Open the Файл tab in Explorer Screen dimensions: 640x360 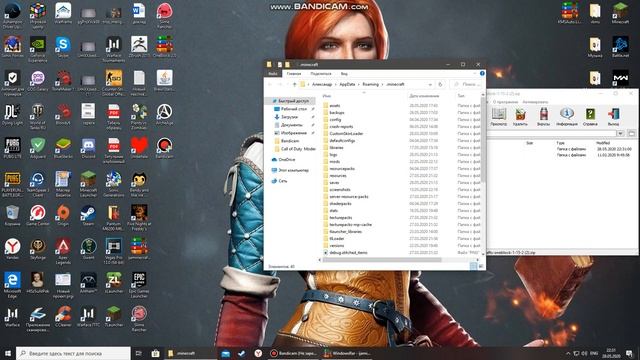tap(273, 74)
